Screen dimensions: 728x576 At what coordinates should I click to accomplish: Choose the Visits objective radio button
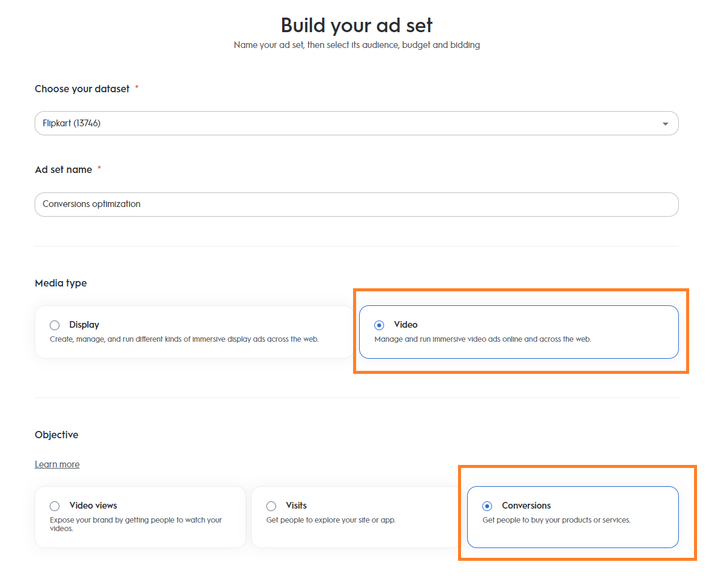point(271,506)
